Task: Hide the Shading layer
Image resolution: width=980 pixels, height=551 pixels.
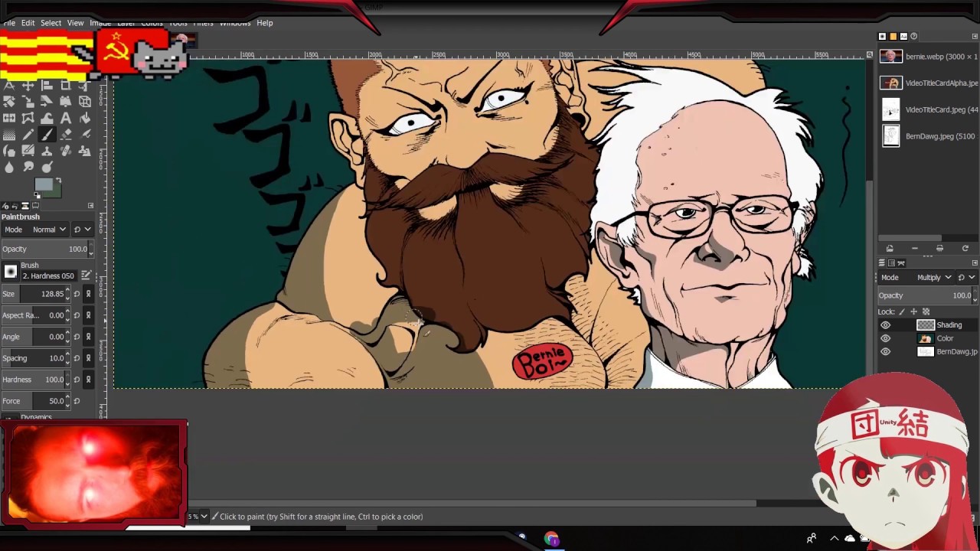Action: pyautogui.click(x=886, y=325)
